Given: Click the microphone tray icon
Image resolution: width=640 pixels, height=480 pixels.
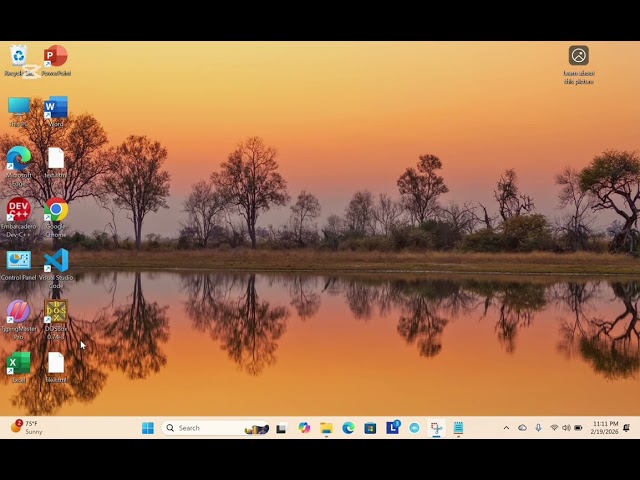Looking at the screenshot, I should point(538,428).
